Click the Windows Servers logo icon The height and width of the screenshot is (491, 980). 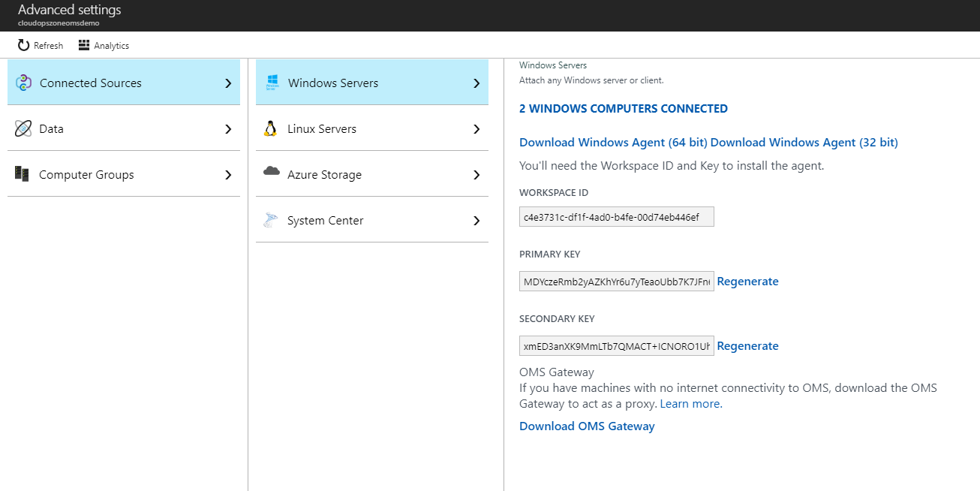(272, 83)
